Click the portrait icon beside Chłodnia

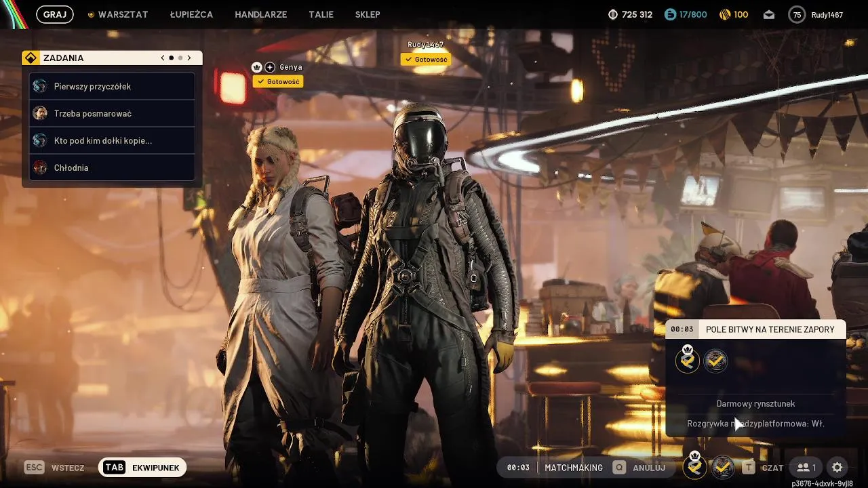[40, 167]
